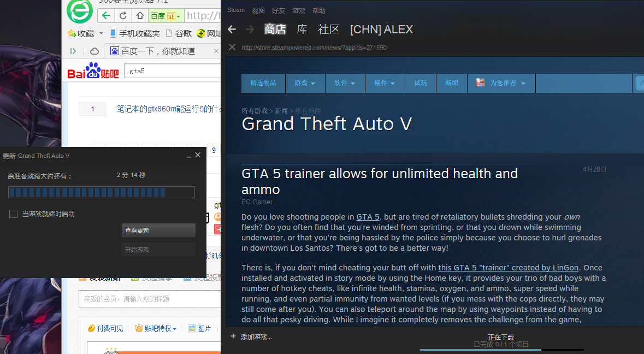Go to 360 browser home page
The height and width of the screenshot is (354, 644).
[x=140, y=16]
